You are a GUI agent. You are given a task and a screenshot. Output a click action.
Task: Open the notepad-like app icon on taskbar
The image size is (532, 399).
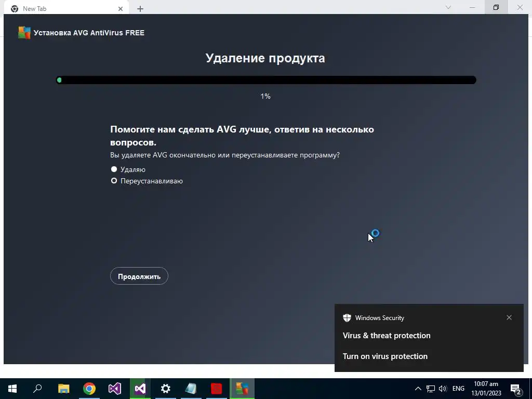click(191, 389)
